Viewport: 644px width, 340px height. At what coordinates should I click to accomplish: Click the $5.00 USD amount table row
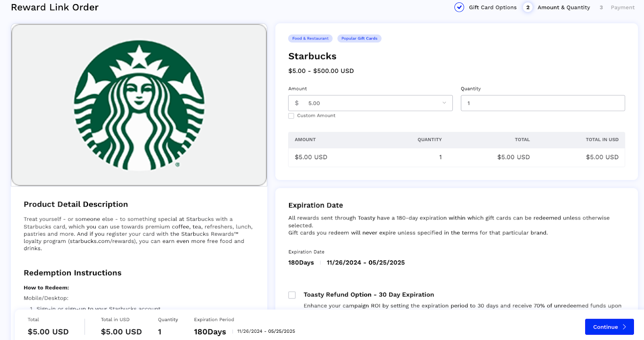[x=456, y=157]
